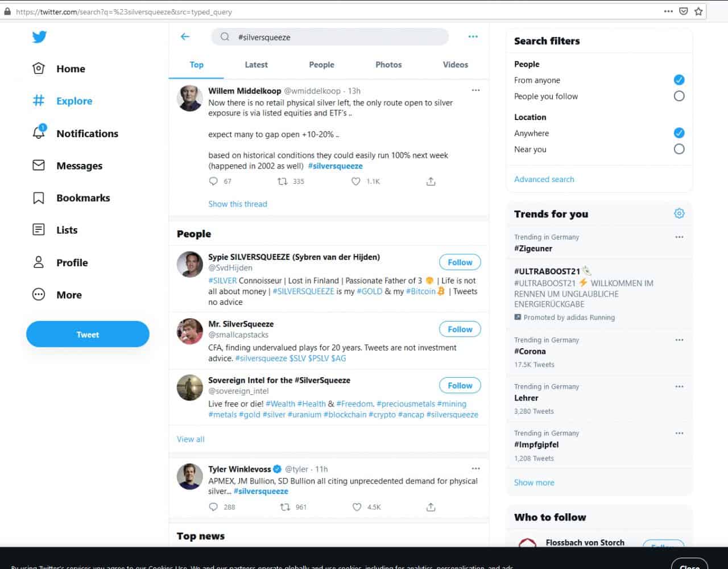Share Willem Middelkoop's tweet

[431, 182]
